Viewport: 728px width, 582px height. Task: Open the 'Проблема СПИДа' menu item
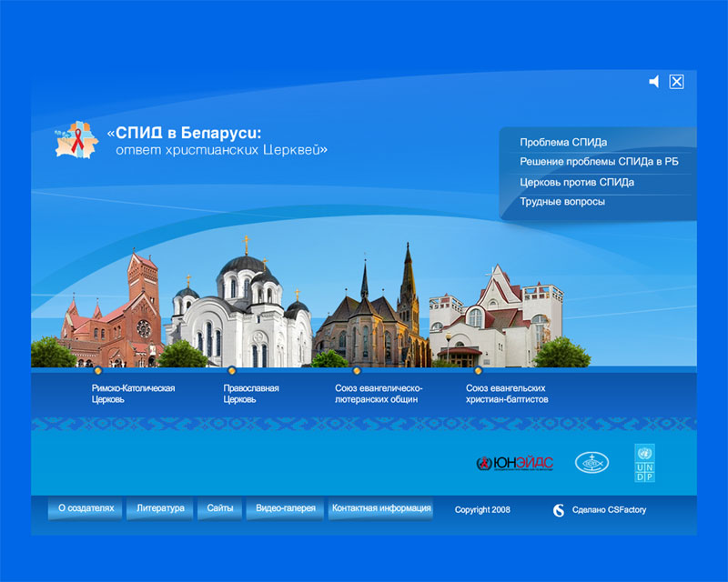point(563,142)
